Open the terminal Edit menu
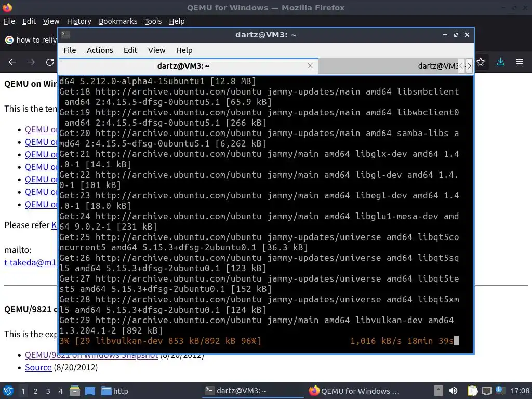Screen dimensions: 532x399 [x=130, y=50]
